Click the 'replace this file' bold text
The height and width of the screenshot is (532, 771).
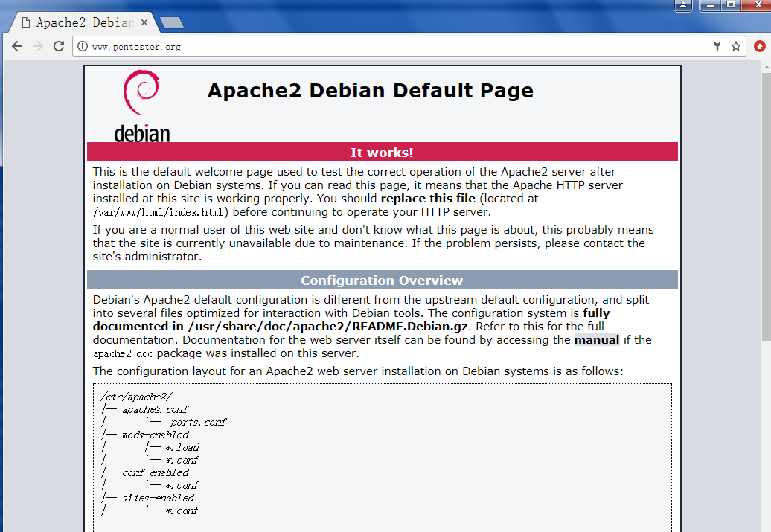click(428, 199)
